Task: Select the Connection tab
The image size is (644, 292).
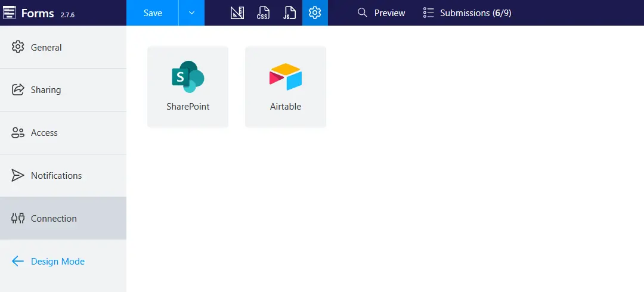Action: [63, 218]
